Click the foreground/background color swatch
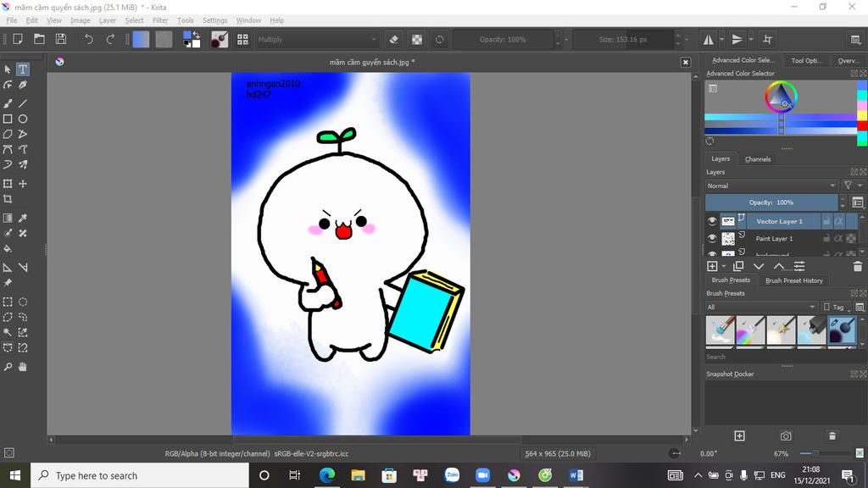Screen dimensions: 868x488 (x=192, y=39)
